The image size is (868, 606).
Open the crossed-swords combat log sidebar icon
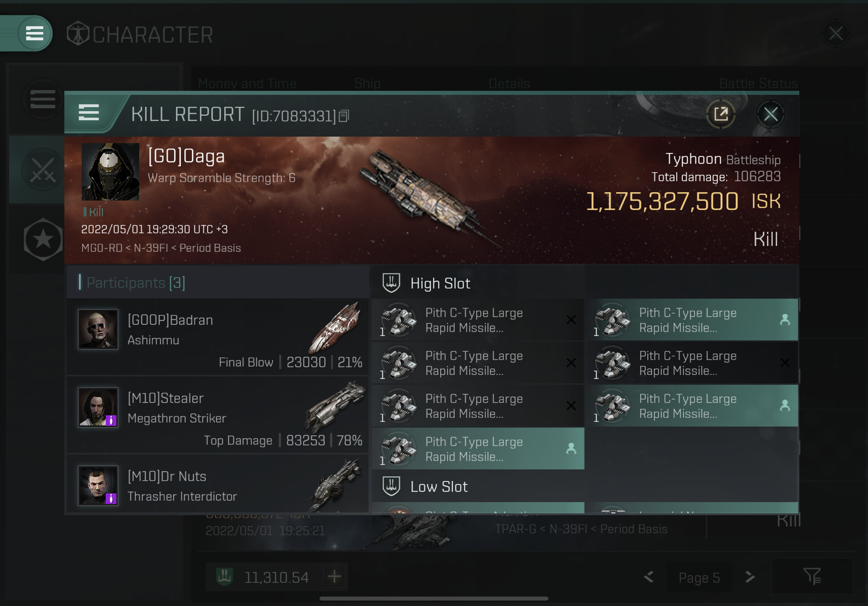pyautogui.click(x=43, y=170)
